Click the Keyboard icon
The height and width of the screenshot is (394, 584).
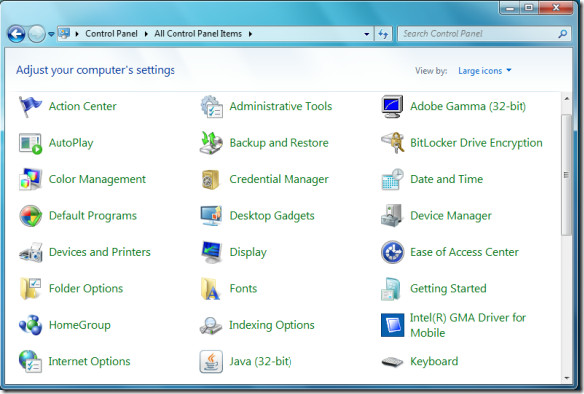point(392,362)
